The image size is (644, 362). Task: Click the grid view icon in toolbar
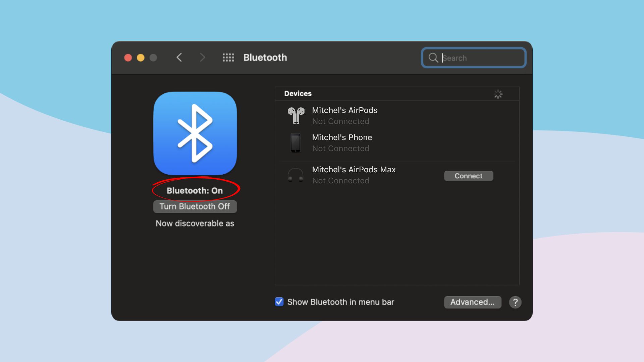(228, 57)
